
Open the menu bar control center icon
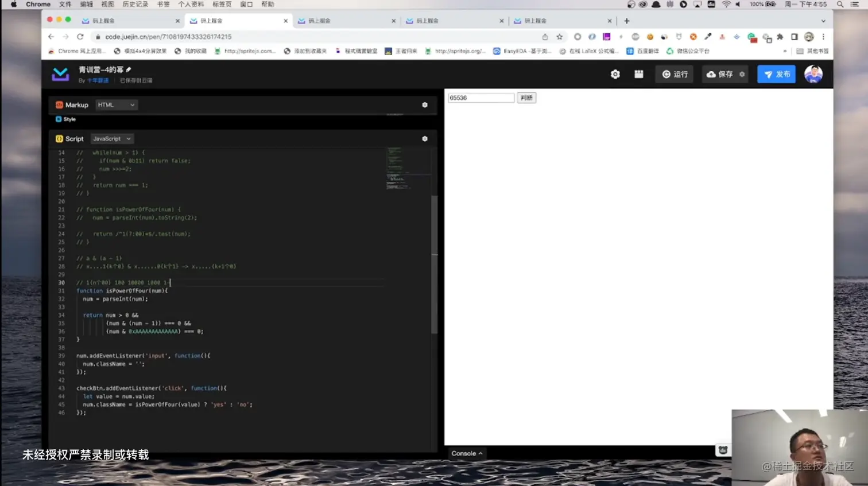854,4
